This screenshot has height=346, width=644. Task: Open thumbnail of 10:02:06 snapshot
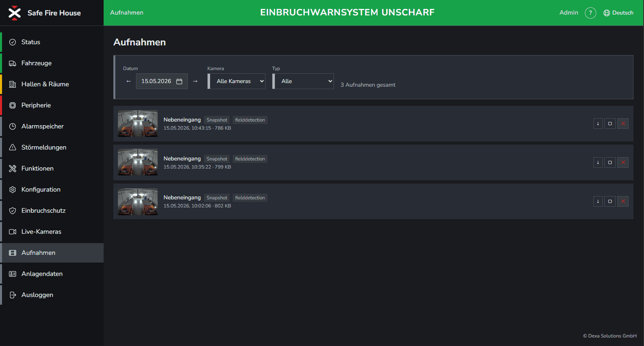pos(138,201)
